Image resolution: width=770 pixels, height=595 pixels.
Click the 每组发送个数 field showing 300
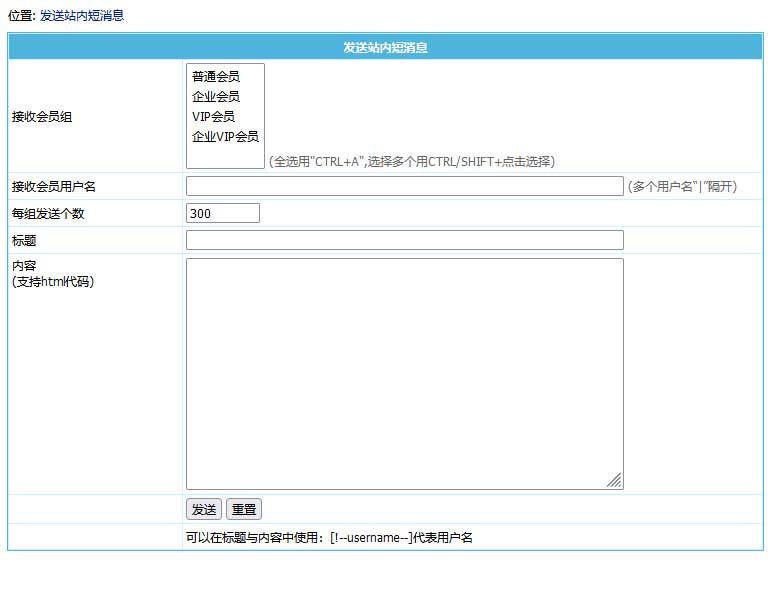[222, 213]
